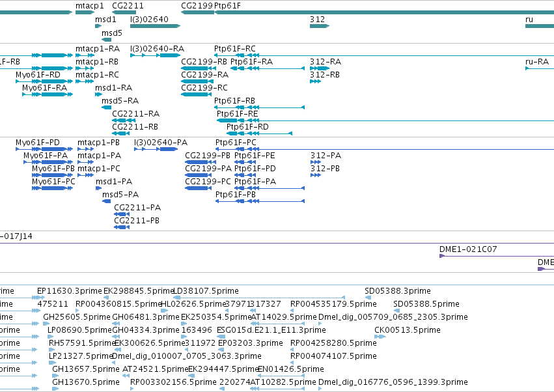Click transcript CG2199-RC

(x=204, y=88)
